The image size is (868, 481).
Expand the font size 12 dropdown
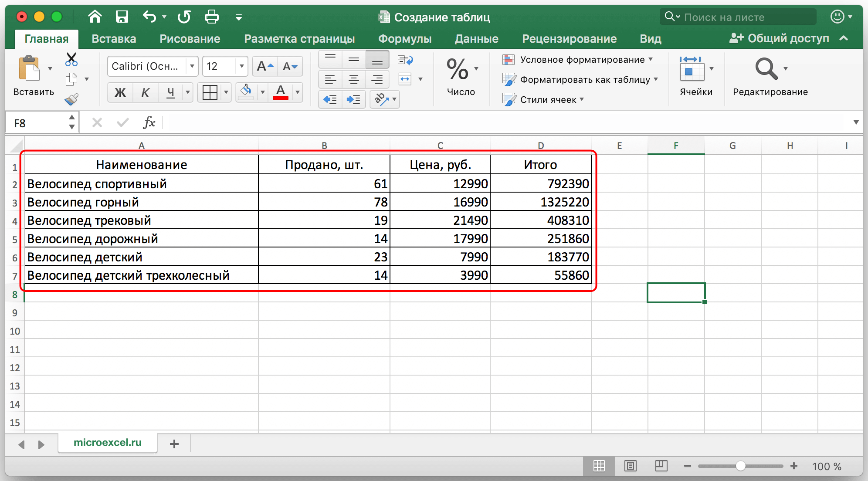pos(241,66)
